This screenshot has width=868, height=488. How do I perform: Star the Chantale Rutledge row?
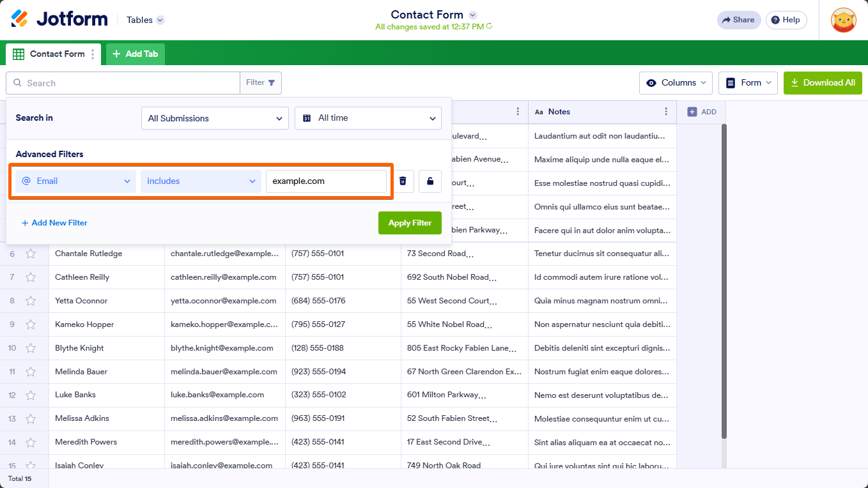tap(31, 254)
